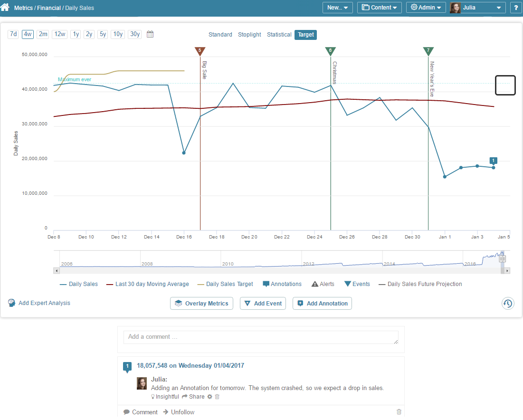Click the Christmas event marker on the chart
Screen dimensions: 523x420
point(331,51)
